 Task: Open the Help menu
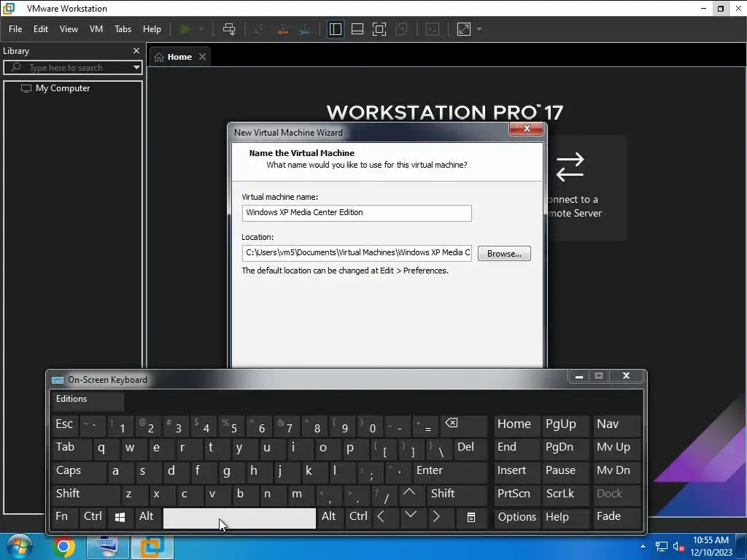152,29
